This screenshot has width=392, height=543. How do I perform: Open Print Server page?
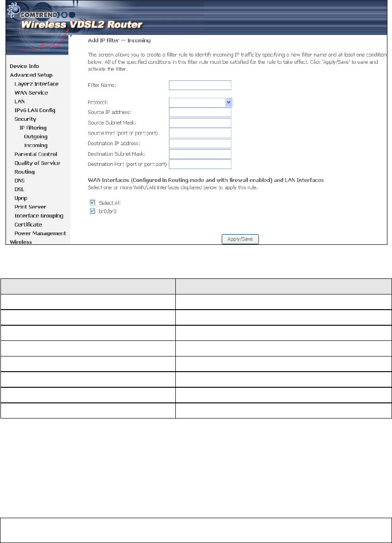[x=30, y=207]
